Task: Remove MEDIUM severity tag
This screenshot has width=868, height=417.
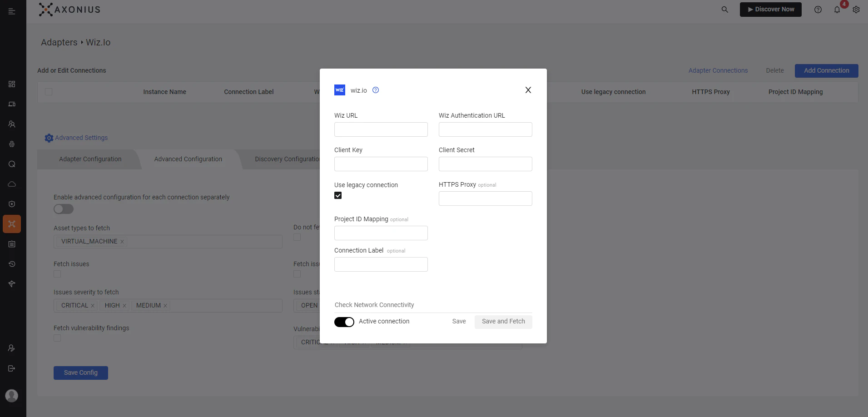Action: (165, 306)
